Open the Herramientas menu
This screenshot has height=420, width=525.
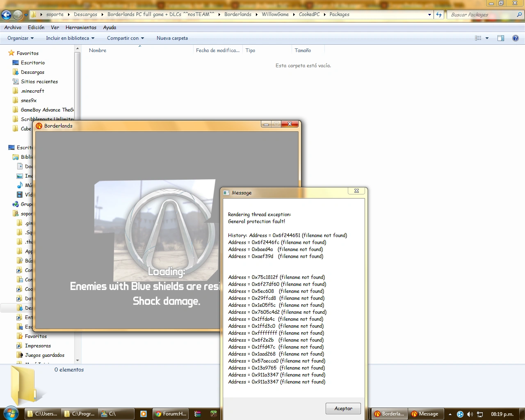pyautogui.click(x=81, y=27)
